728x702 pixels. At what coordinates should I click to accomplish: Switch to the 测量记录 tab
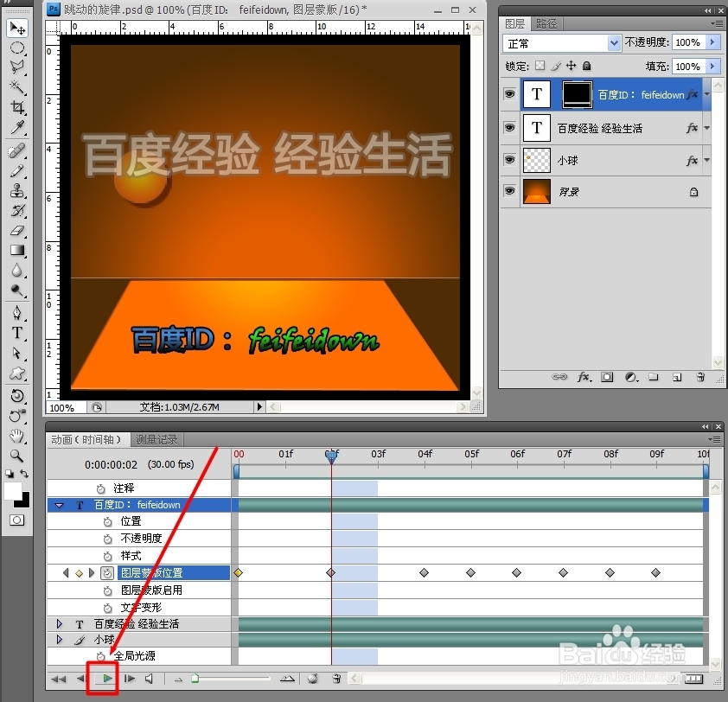157,439
